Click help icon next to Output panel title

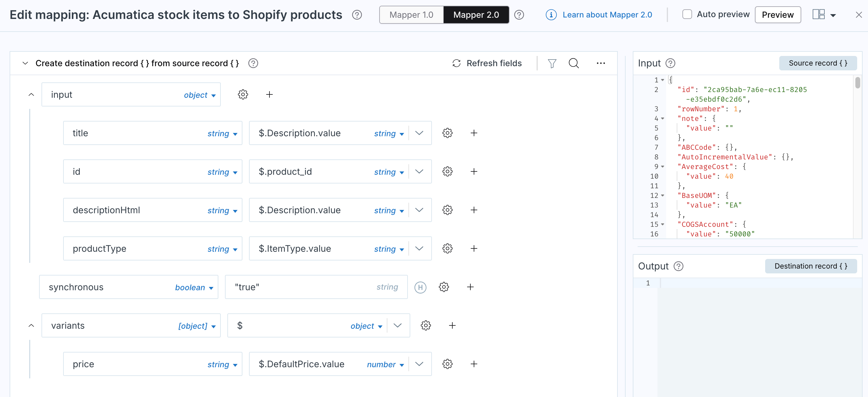(678, 266)
